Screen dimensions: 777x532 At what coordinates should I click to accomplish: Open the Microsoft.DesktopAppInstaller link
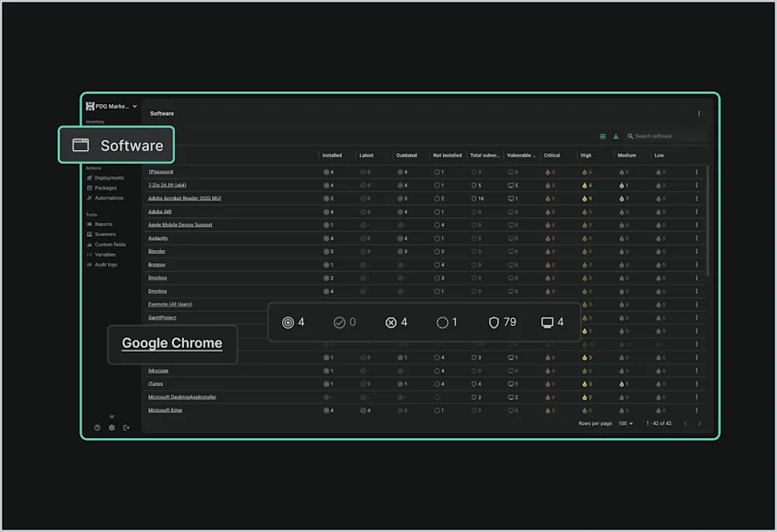(182, 398)
